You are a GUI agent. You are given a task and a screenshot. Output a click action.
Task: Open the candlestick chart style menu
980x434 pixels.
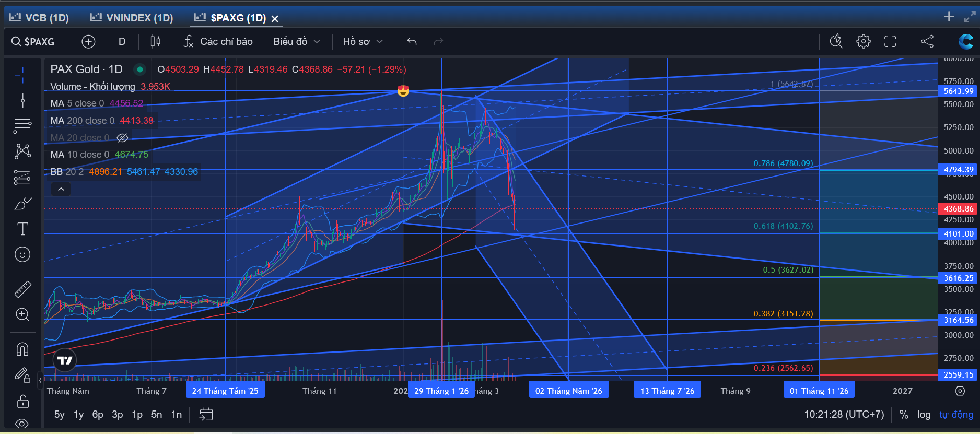coord(156,42)
